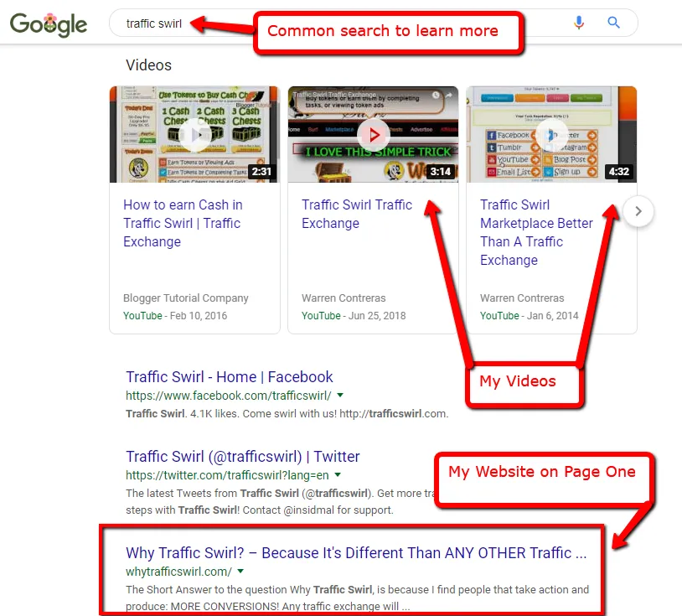Open "Traffic Swirl Marketplace Better Than" video link

(536, 232)
